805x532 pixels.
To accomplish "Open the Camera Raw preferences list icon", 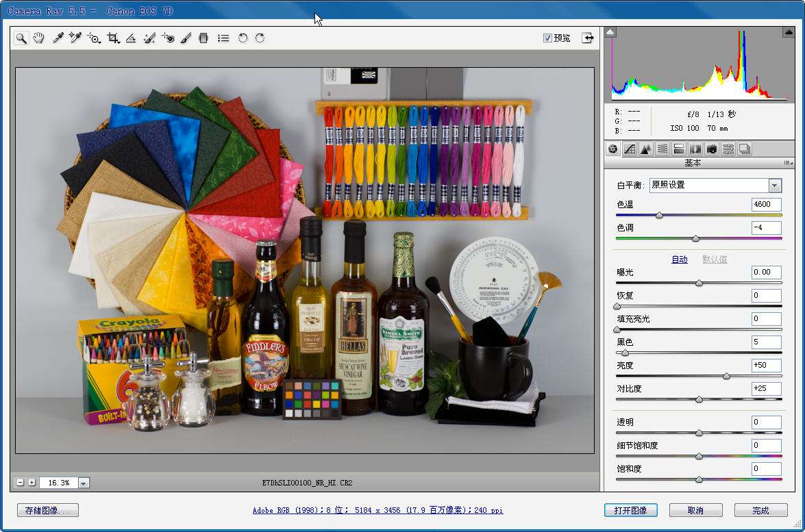I will 223,38.
